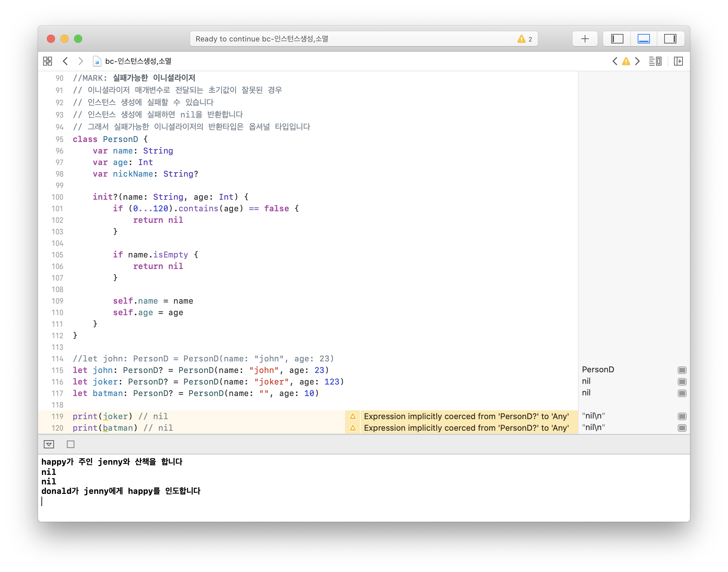Click the stop playground square button

coord(71,444)
